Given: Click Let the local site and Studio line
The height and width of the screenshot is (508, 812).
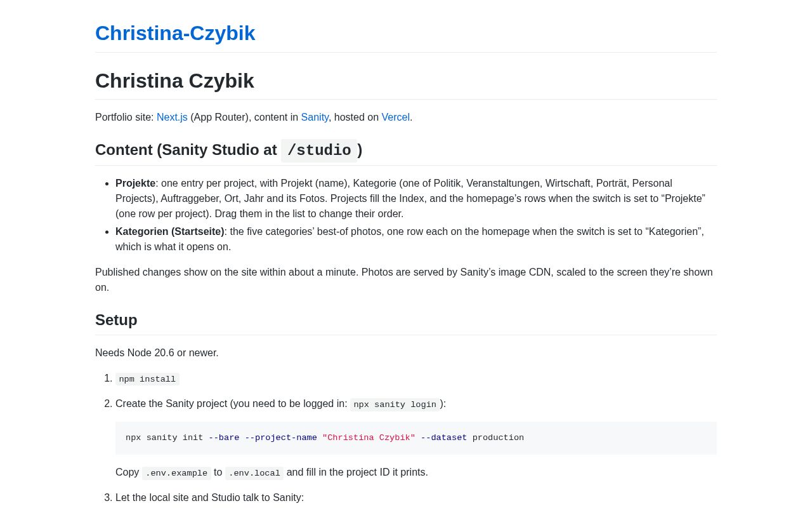Looking at the screenshot, I should pos(209,498).
